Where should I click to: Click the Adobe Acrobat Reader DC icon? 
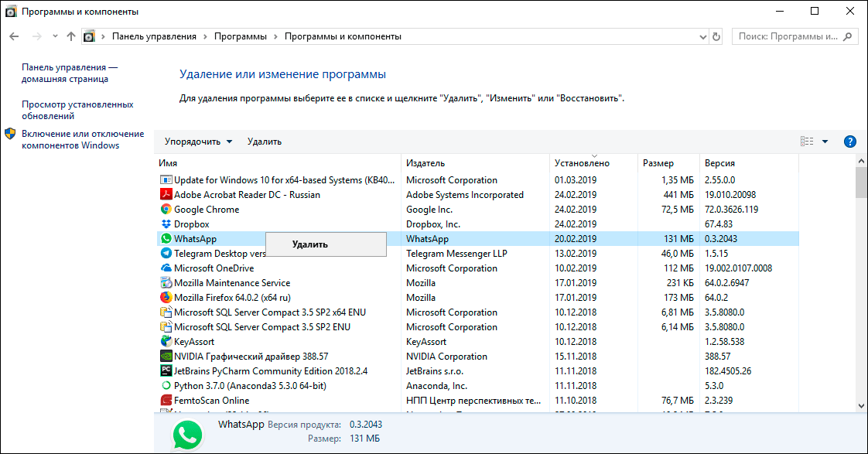(166, 194)
